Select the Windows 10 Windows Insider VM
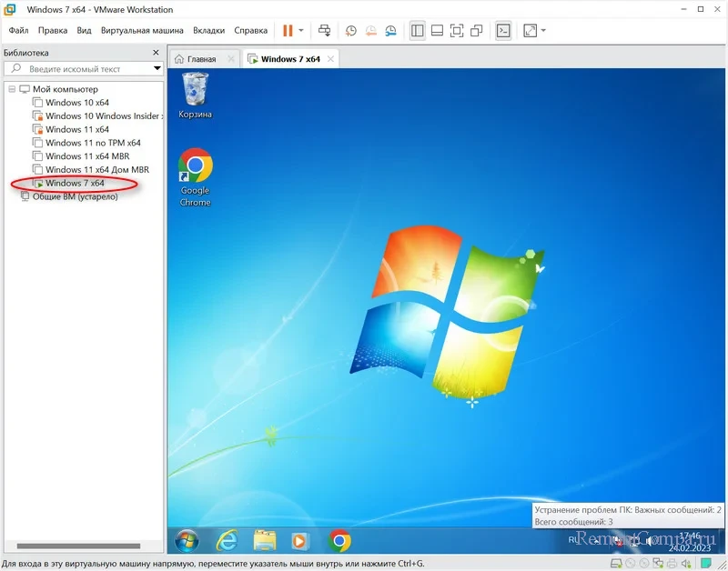The height and width of the screenshot is (571, 728). pos(98,116)
